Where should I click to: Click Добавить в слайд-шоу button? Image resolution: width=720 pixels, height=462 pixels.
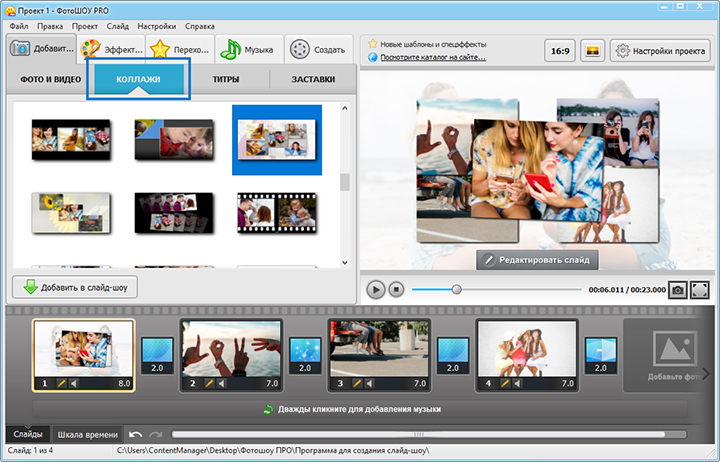click(x=75, y=287)
